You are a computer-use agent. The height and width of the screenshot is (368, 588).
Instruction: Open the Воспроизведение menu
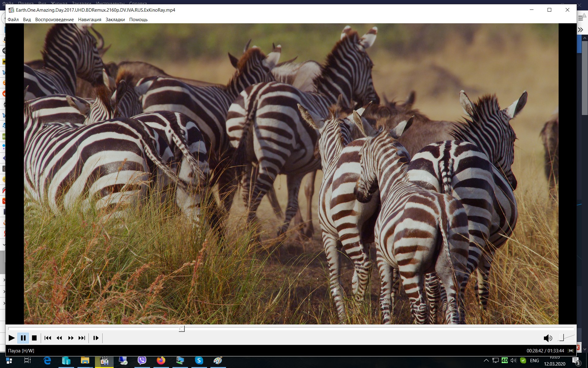click(x=55, y=19)
